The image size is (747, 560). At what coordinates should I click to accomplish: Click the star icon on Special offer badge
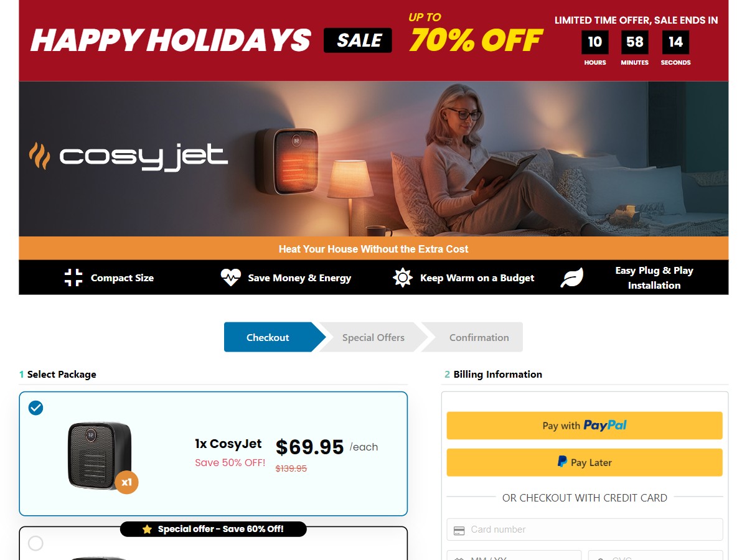pos(147,530)
